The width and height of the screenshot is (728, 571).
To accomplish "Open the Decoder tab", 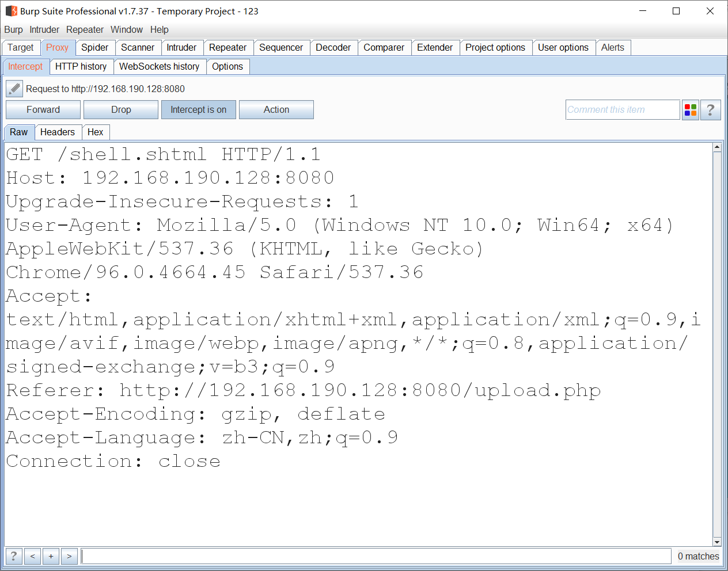I will click(x=333, y=48).
